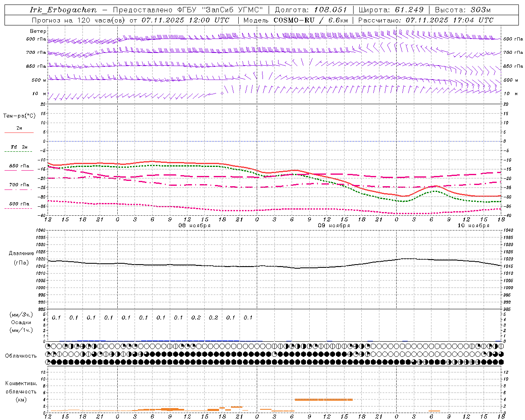The height and width of the screenshot is (420, 525).
Task: Click the Осадки panel label
Action: [21, 323]
